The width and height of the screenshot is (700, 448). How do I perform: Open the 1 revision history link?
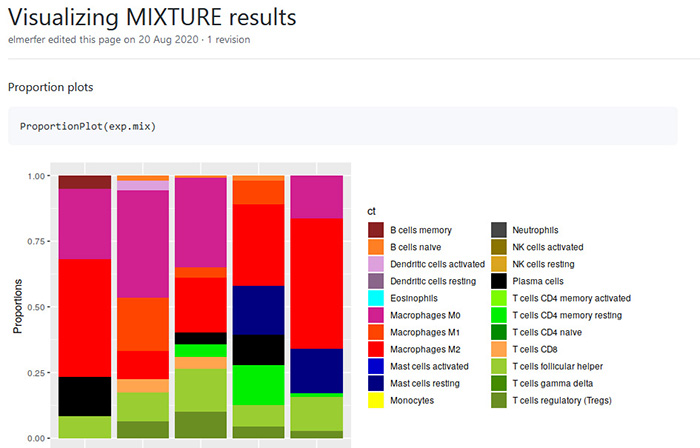[x=229, y=39]
